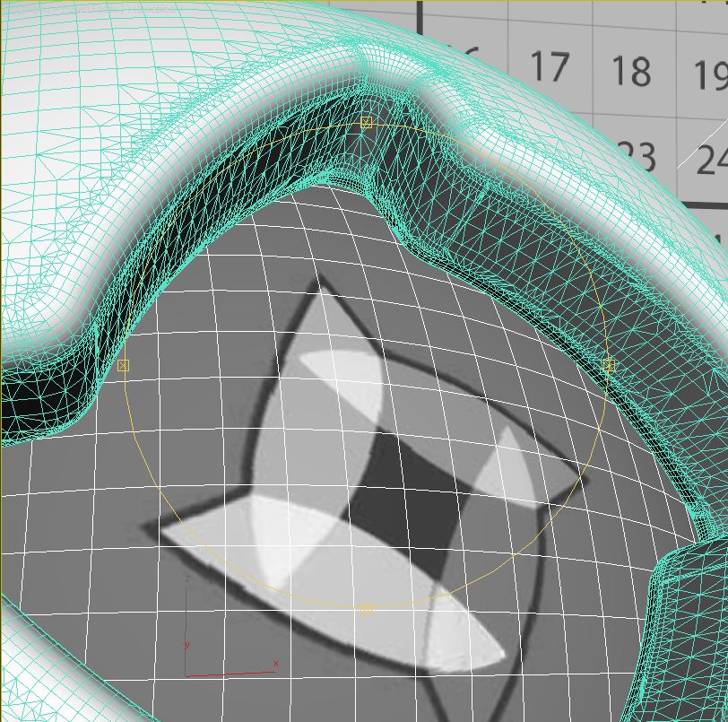Select the top vertex of the circle spline

(366, 123)
